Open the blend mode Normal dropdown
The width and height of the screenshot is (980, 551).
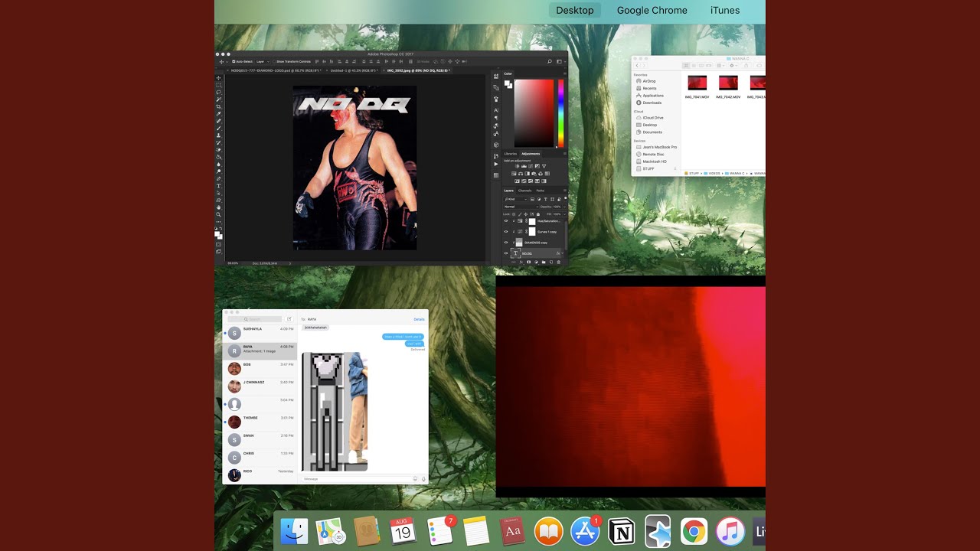click(x=521, y=207)
